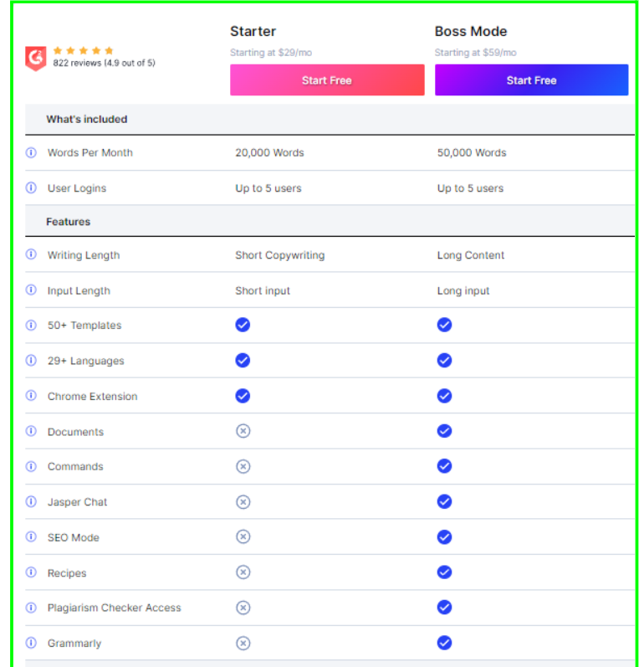Click info icon beside User Logins
Screen dimensions: 644x667
click(x=31, y=187)
